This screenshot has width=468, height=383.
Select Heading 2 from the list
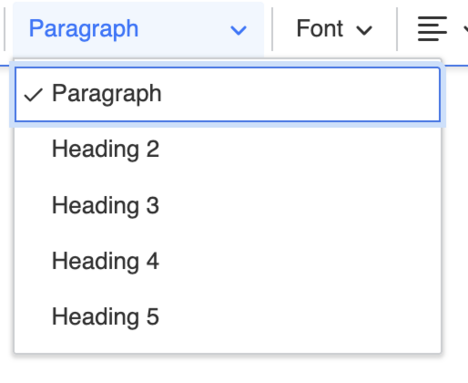228,149
